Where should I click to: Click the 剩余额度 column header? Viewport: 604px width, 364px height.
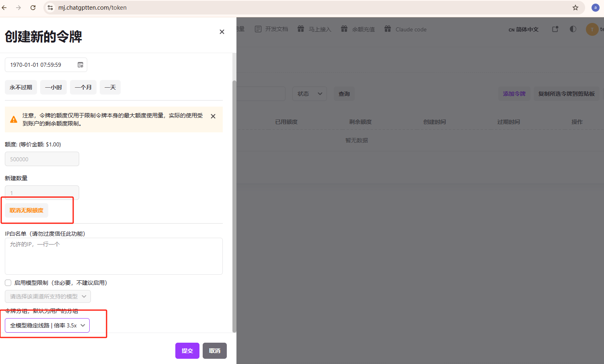click(x=360, y=122)
